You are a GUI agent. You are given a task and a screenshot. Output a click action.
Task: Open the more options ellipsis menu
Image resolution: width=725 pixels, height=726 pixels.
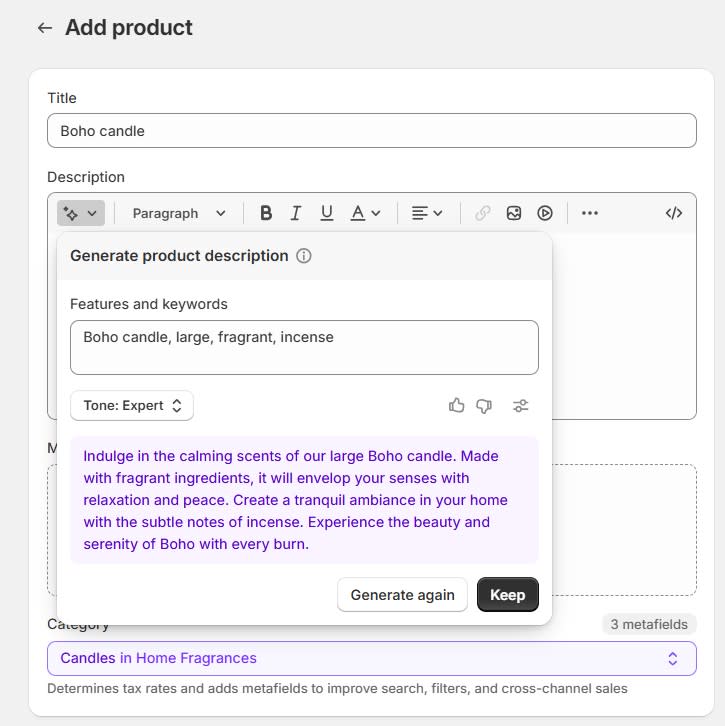pyautogui.click(x=590, y=213)
